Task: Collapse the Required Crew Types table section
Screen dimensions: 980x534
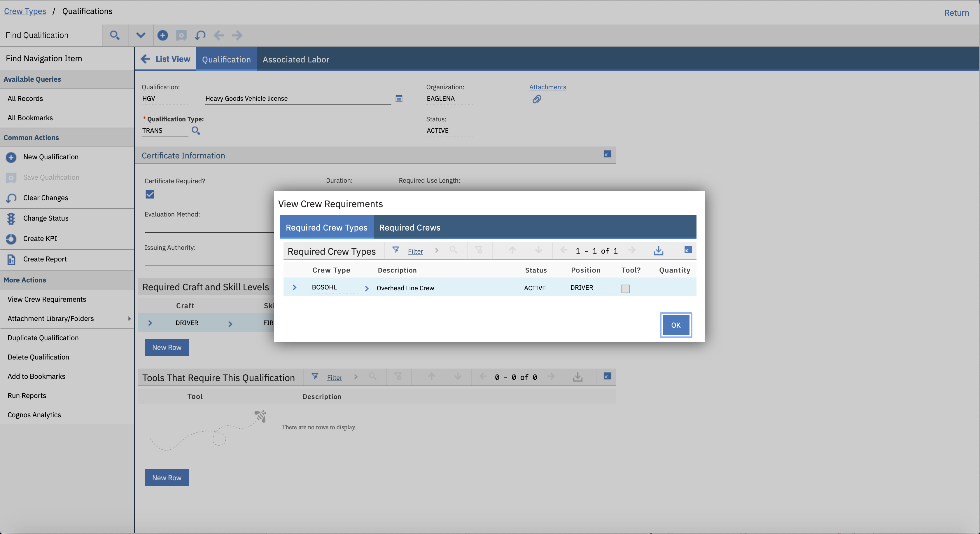Action: pos(688,250)
